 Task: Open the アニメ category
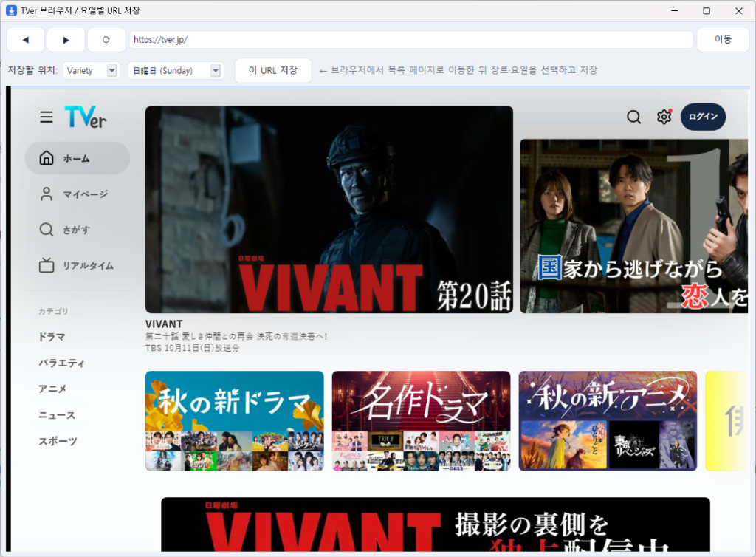tap(52, 389)
